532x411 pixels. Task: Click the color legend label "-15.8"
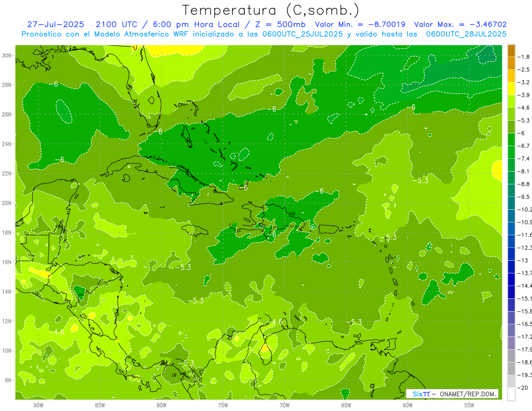click(525, 311)
